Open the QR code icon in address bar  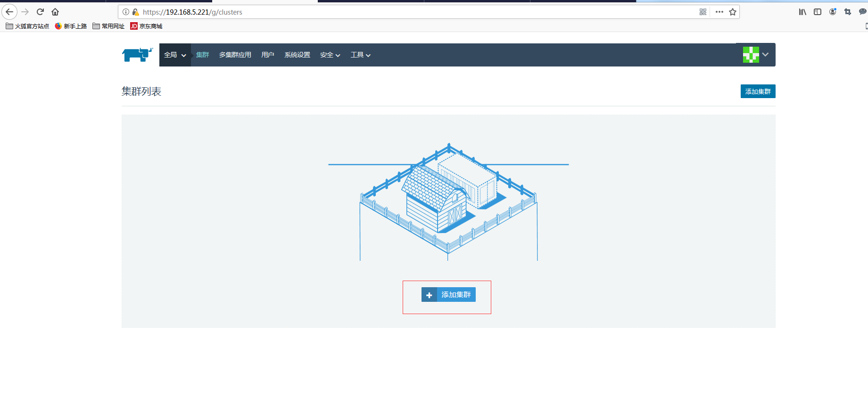click(x=703, y=12)
